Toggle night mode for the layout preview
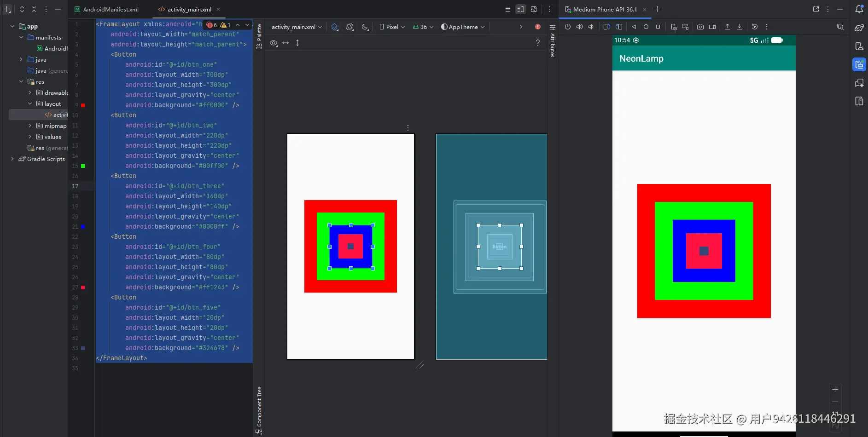Viewport: 868px width, 437px height. point(365,27)
